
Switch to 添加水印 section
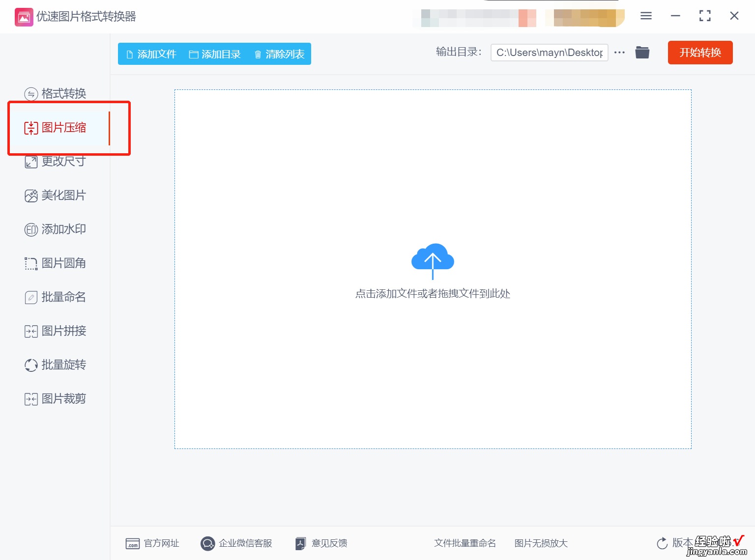(64, 229)
